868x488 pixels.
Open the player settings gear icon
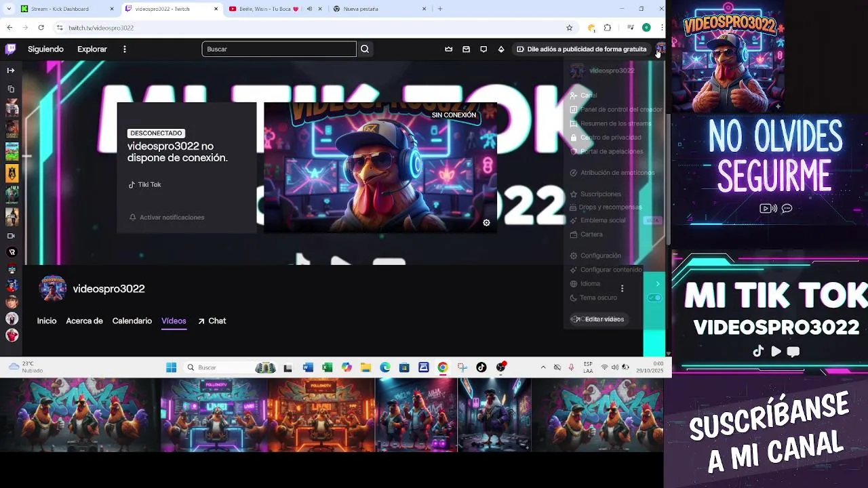(x=486, y=223)
